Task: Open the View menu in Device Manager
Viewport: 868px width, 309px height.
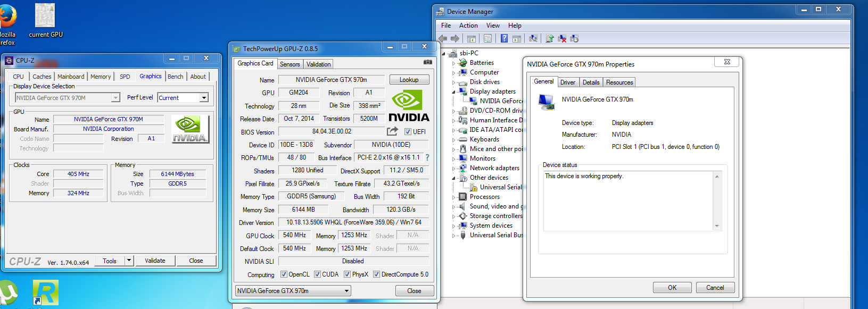Action: pyautogui.click(x=493, y=26)
